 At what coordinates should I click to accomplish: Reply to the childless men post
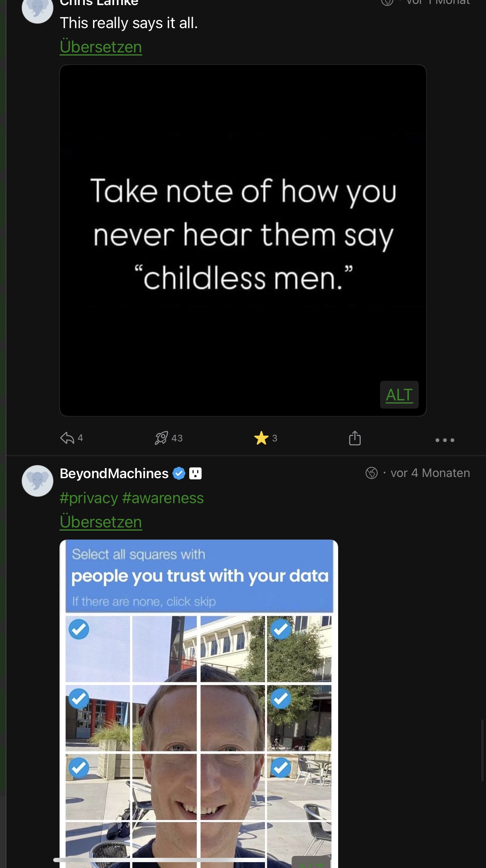[x=67, y=438]
